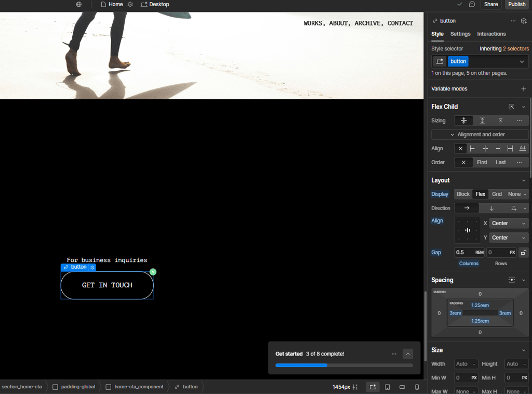Image resolution: width=532 pixels, height=394 pixels.
Task: Add a variable mode with plus icon
Action: pos(524,89)
